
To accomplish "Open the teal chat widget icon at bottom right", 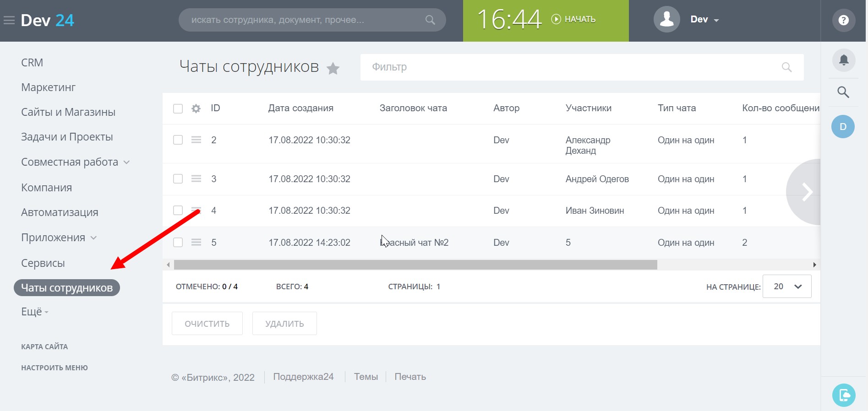I will 844,395.
